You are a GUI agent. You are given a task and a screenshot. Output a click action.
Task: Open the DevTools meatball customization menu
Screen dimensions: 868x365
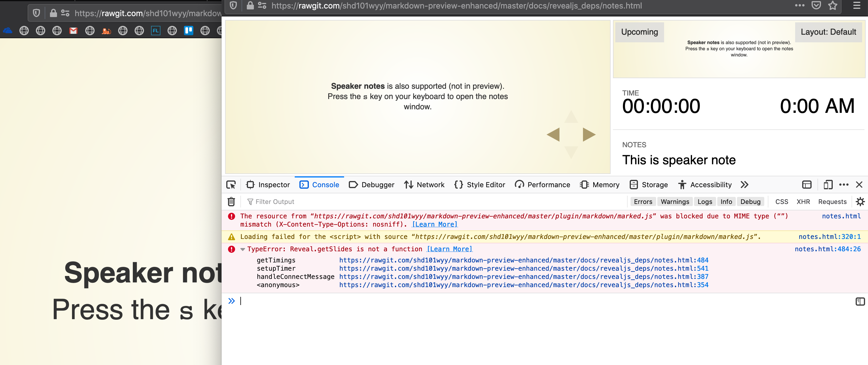844,185
